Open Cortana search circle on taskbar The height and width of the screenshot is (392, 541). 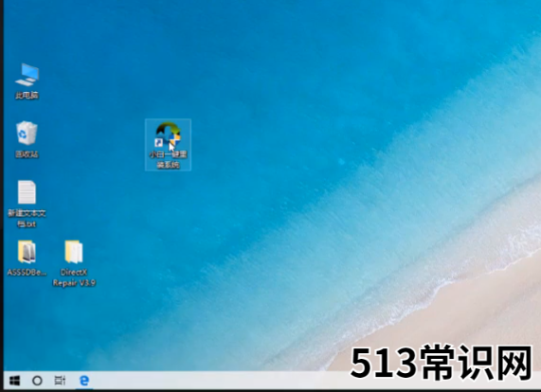[37, 381]
